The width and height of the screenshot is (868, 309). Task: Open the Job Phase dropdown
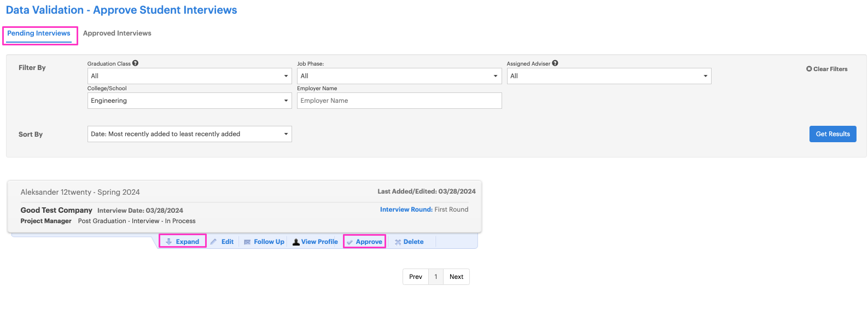pyautogui.click(x=399, y=76)
